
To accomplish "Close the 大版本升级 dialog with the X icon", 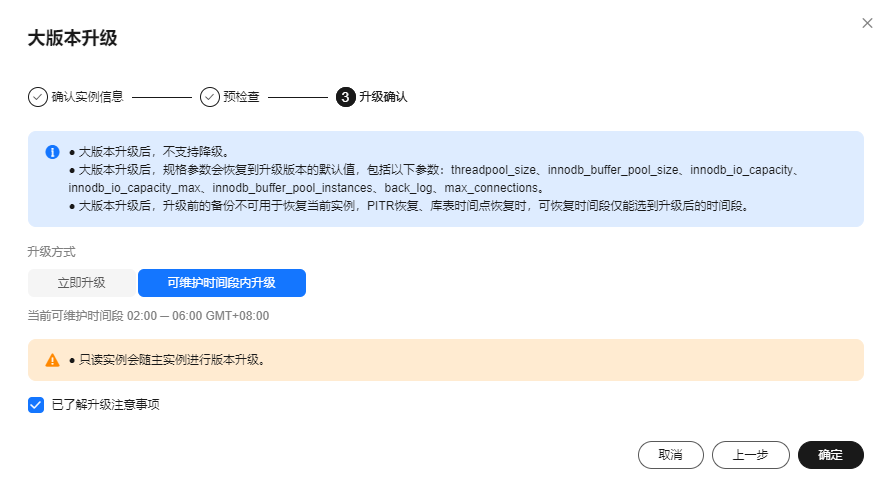I will click(x=867, y=23).
